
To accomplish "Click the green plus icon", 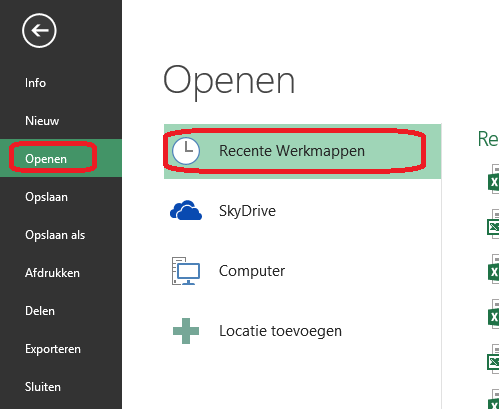I will click(x=186, y=331).
